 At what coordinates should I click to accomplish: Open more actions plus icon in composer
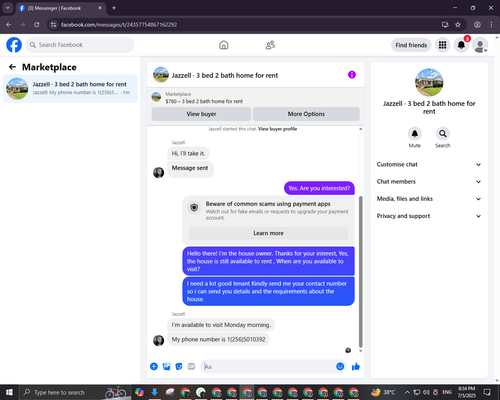point(154,367)
